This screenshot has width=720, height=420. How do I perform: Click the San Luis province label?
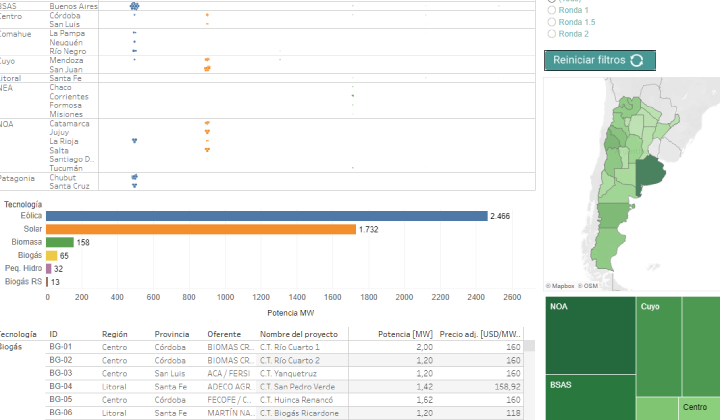(x=65, y=24)
